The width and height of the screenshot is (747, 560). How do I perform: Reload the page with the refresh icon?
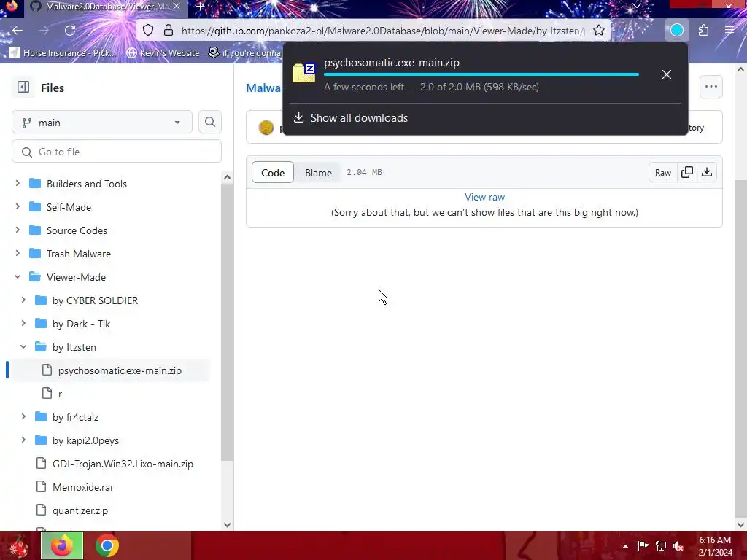pos(70,31)
